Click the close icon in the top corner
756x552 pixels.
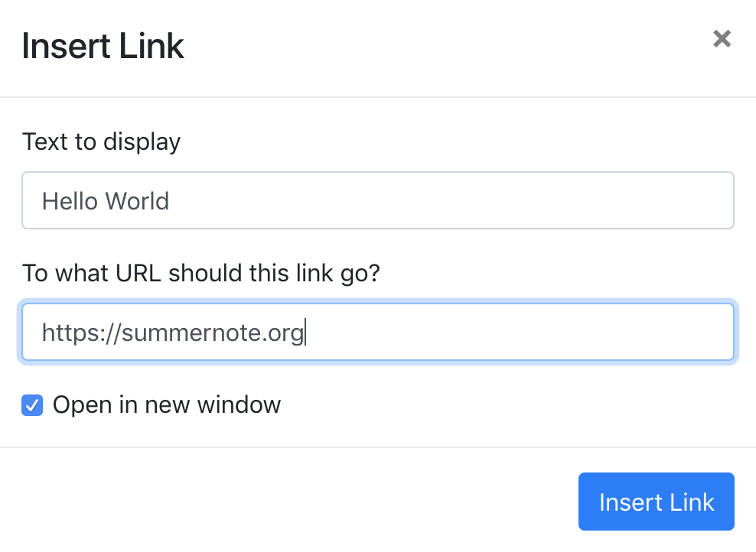pos(722,39)
